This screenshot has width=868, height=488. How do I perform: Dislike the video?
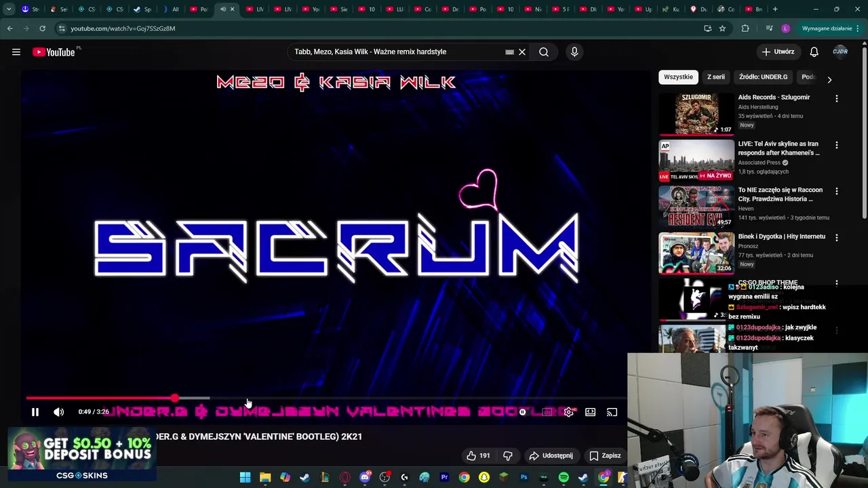pos(508,455)
